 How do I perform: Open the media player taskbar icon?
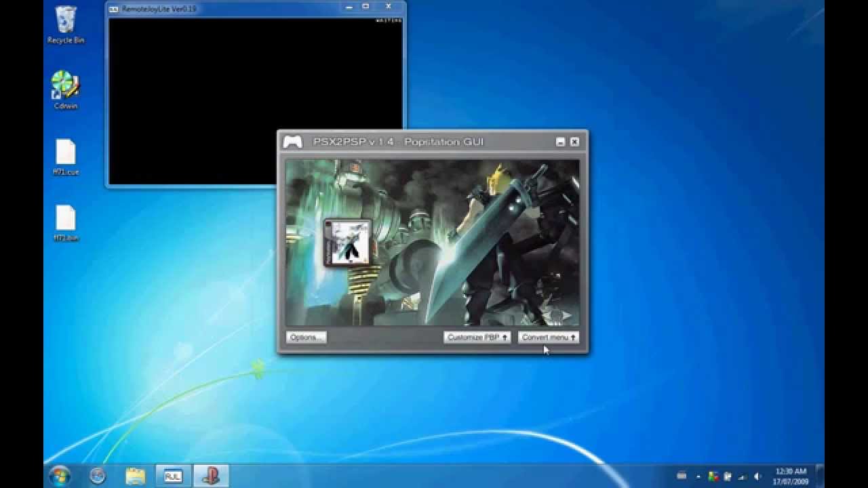98,476
